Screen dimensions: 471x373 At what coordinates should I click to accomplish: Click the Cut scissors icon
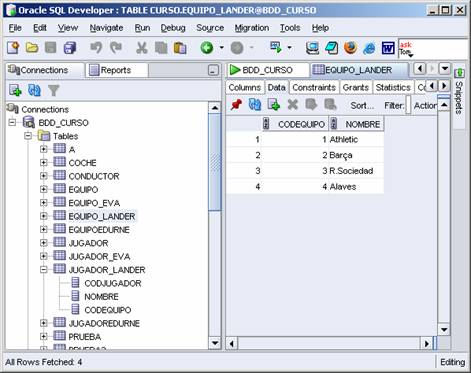click(142, 48)
